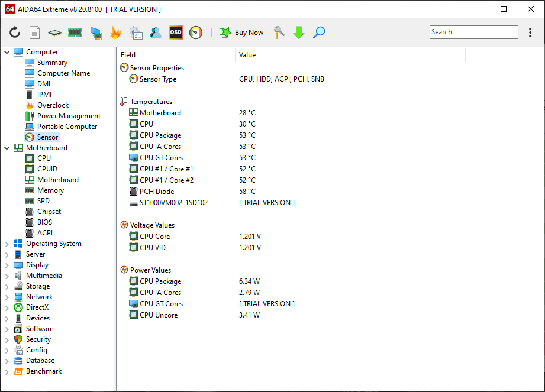545x392 pixels.
Task: Click the Value column header
Action: (x=247, y=55)
